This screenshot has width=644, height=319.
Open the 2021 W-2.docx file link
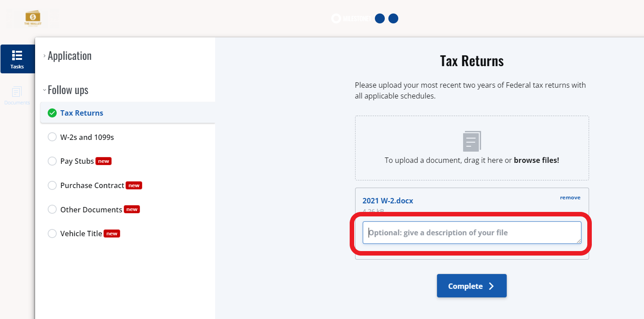click(x=388, y=201)
